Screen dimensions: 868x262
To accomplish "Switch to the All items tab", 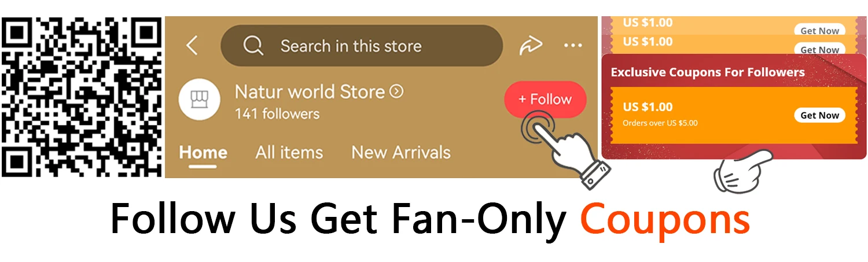I will [289, 153].
